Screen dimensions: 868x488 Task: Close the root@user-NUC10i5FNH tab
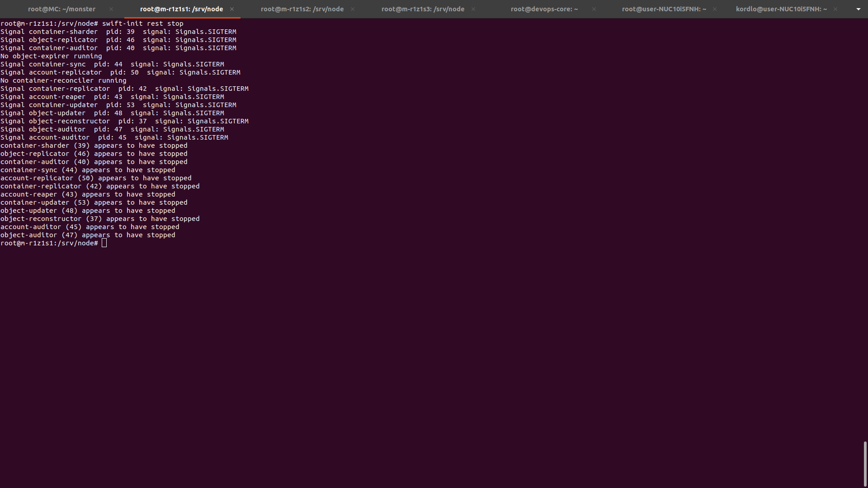tap(715, 9)
